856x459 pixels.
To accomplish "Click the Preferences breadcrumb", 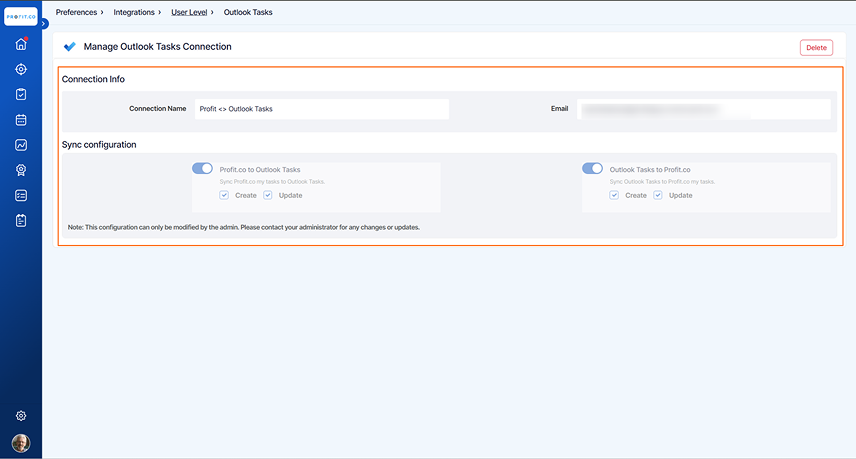I will (76, 12).
